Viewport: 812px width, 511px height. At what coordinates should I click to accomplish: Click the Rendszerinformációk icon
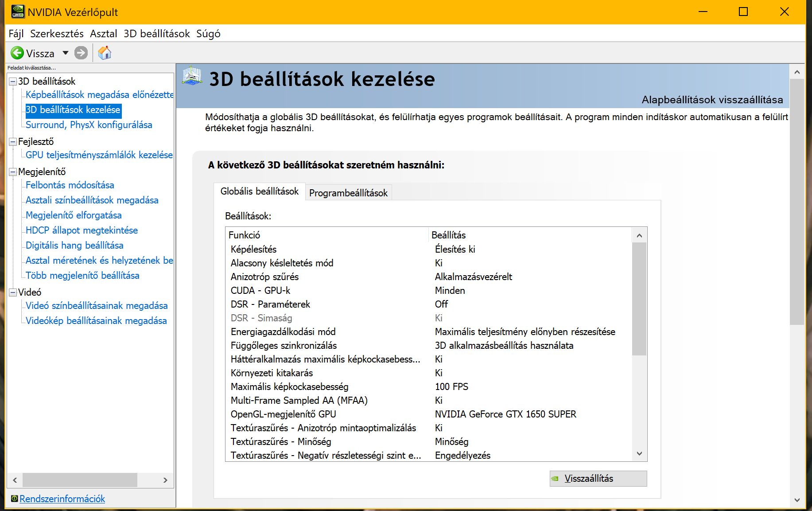(14, 499)
